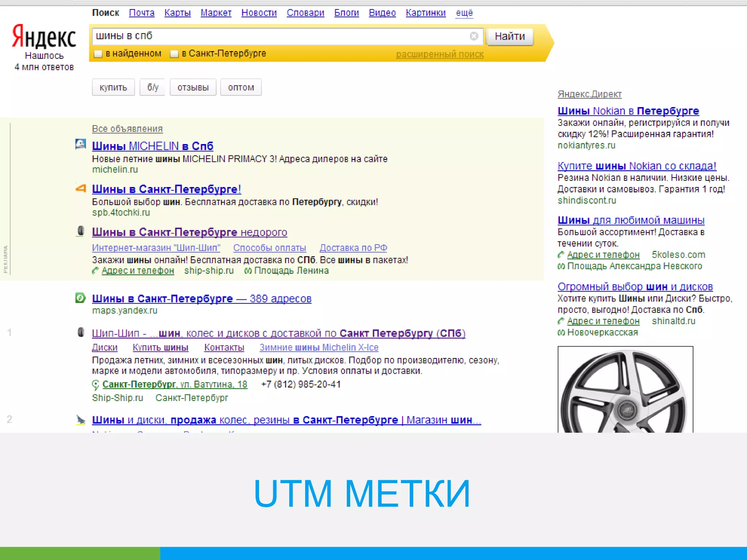This screenshot has height=560, width=747.
Task: Expand the 'ещё' services menu
Action: (464, 13)
